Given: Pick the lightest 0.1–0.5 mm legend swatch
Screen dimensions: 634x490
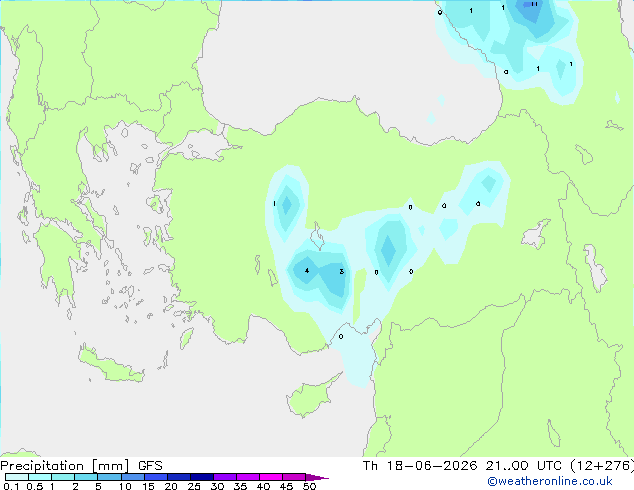Looking at the screenshot, I should click(17, 477).
